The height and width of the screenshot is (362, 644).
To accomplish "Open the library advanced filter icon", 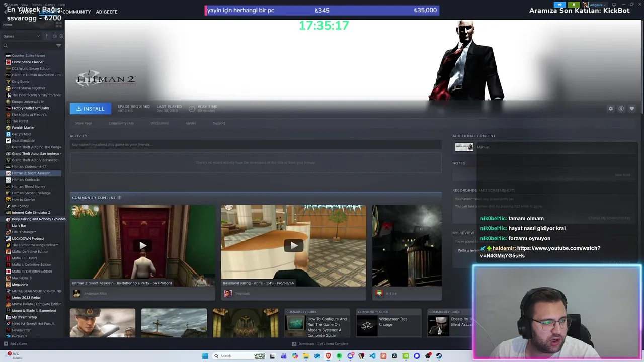I will pos(59,46).
